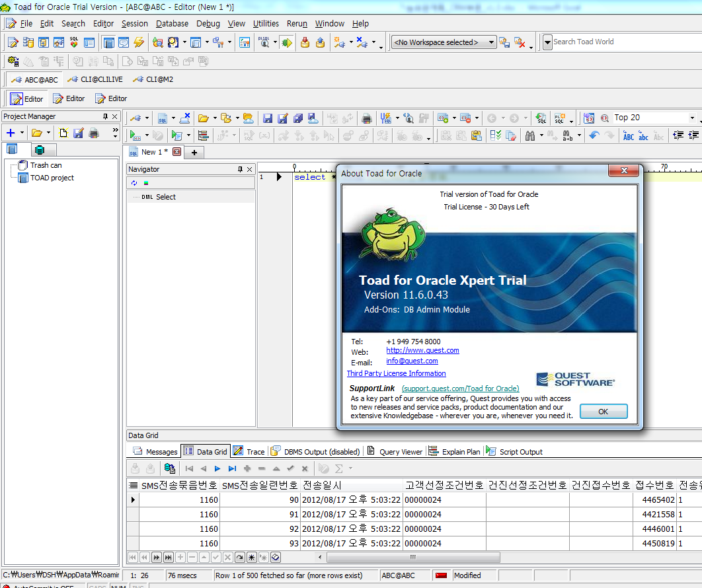Click the Execute statement green play icon

136,135
